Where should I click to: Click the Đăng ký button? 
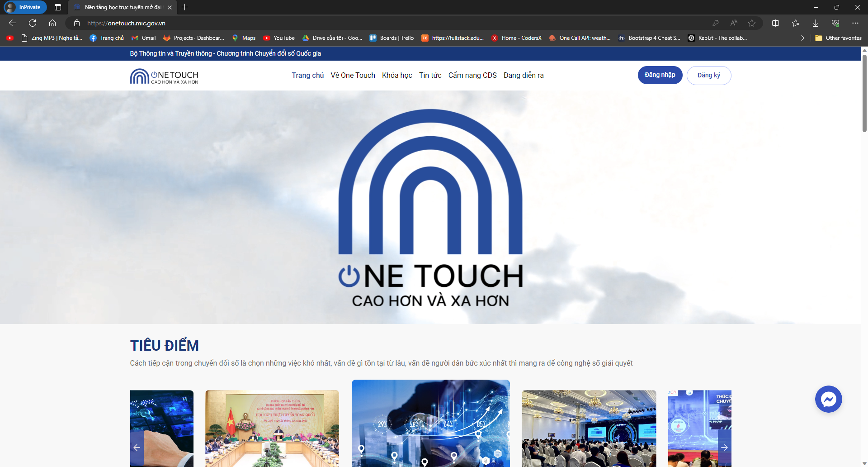(708, 75)
